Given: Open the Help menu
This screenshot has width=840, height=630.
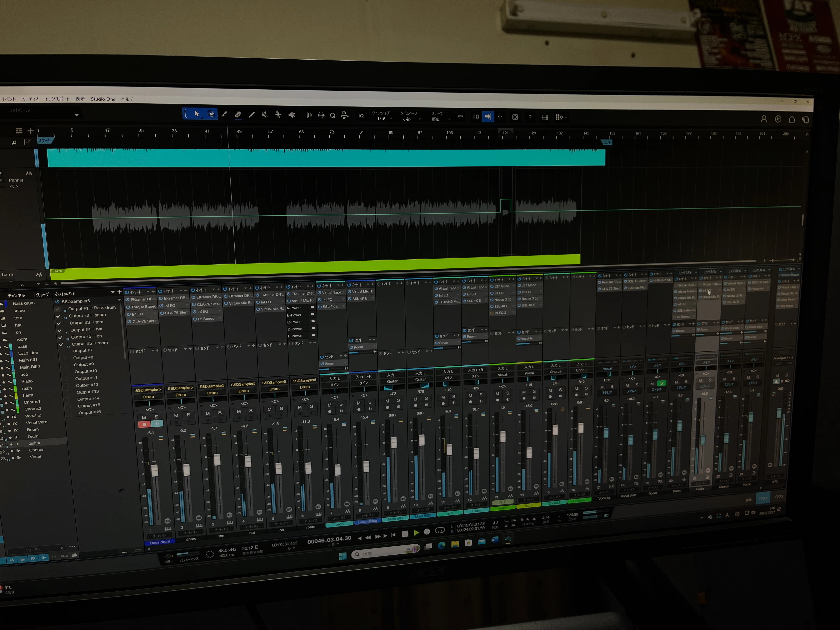Looking at the screenshot, I should pyautogui.click(x=127, y=99).
